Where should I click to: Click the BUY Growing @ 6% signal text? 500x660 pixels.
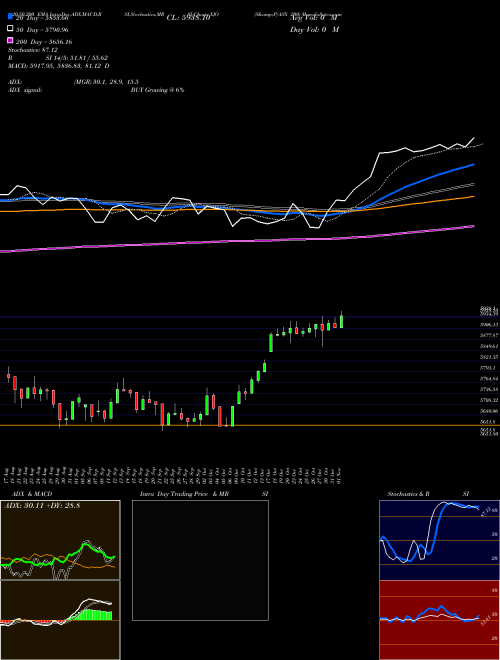[x=157, y=90]
